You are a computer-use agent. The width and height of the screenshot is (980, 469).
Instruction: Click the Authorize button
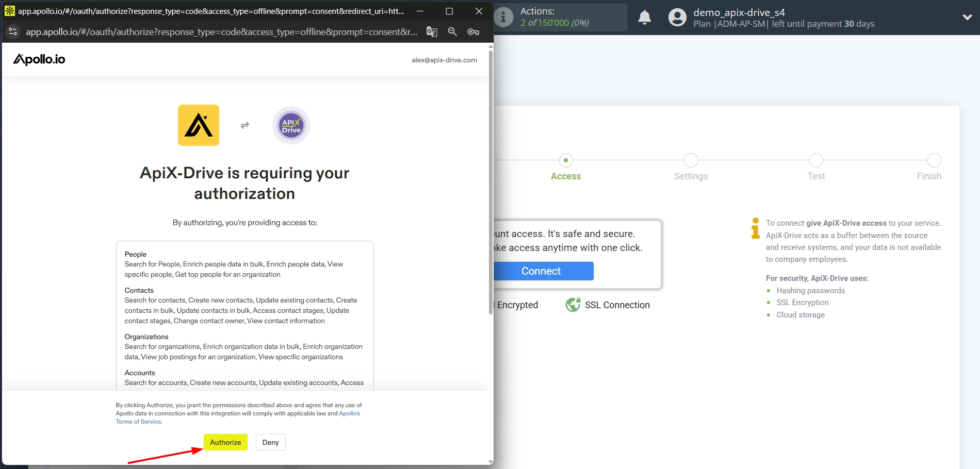[x=225, y=442]
